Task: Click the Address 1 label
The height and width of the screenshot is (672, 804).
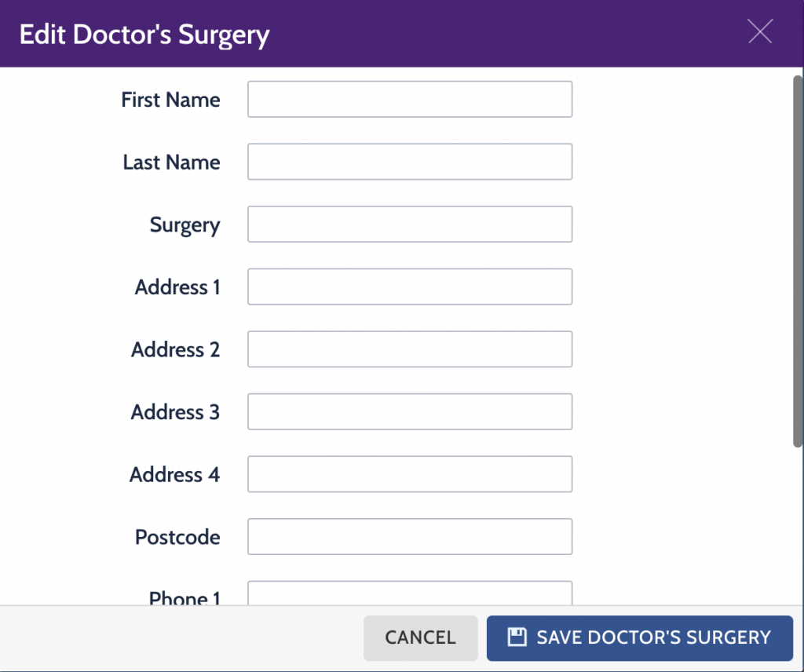Action: pos(177,287)
